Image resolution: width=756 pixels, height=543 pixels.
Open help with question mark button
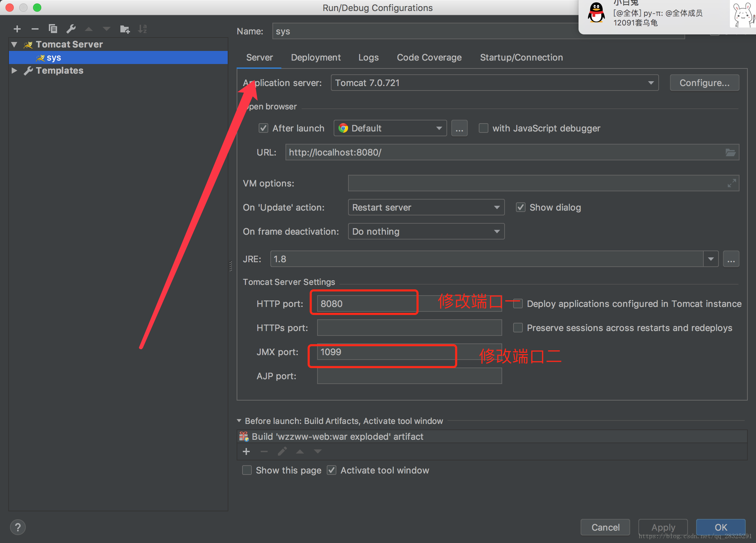tap(18, 527)
